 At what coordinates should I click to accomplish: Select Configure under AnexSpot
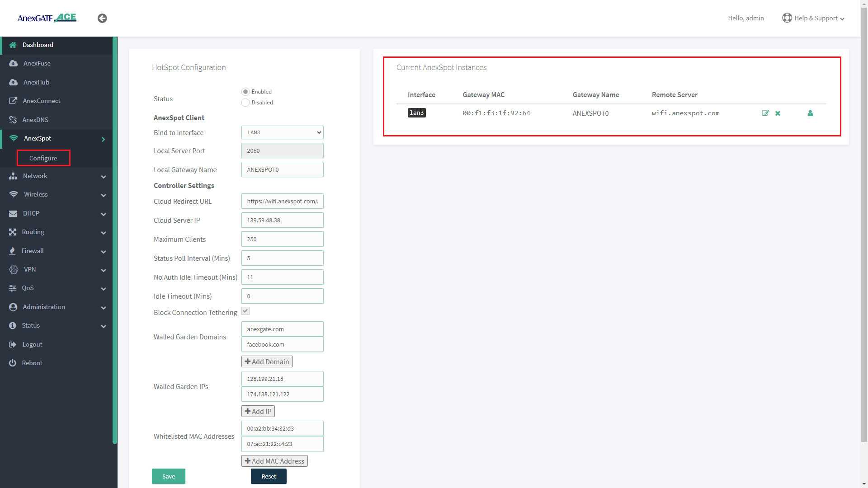point(43,158)
